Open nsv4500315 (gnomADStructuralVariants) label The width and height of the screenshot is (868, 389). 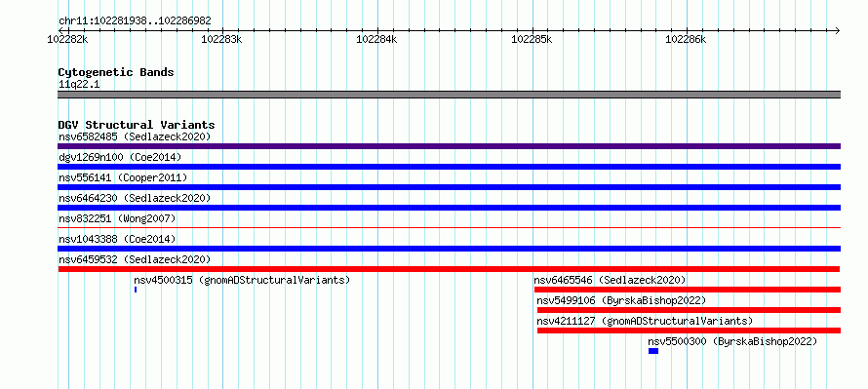(242, 280)
